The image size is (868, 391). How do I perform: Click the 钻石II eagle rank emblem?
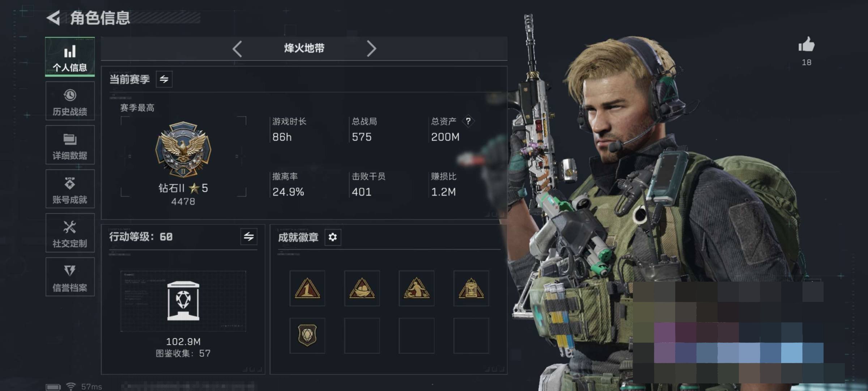183,149
